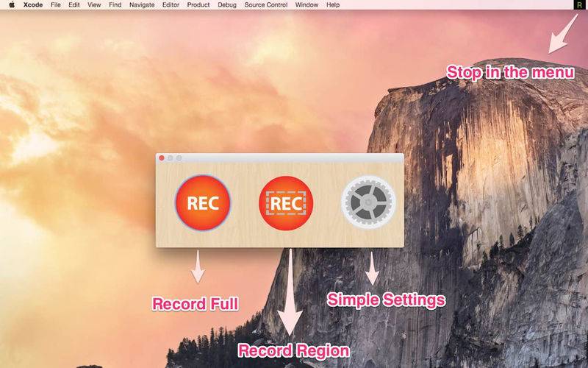Minimize the recorder window
The width and height of the screenshot is (588, 368).
tap(171, 158)
